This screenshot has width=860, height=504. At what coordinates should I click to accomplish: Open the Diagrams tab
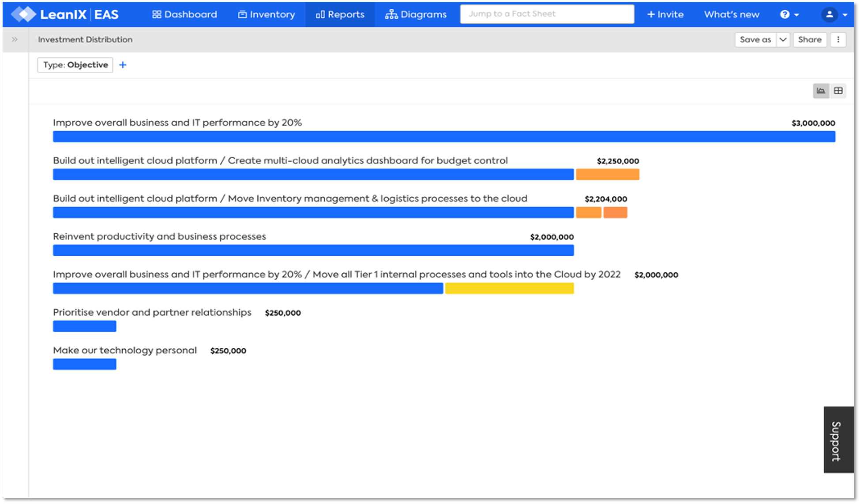(x=416, y=14)
